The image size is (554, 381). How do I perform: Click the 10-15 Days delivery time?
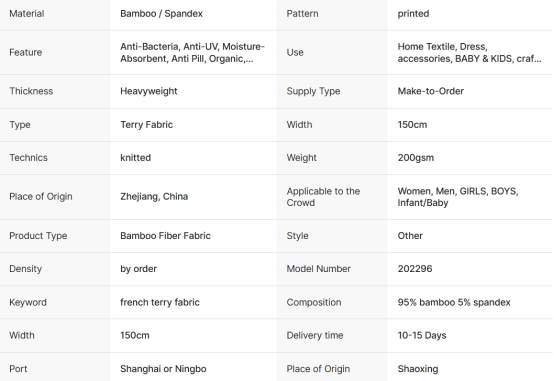(422, 335)
